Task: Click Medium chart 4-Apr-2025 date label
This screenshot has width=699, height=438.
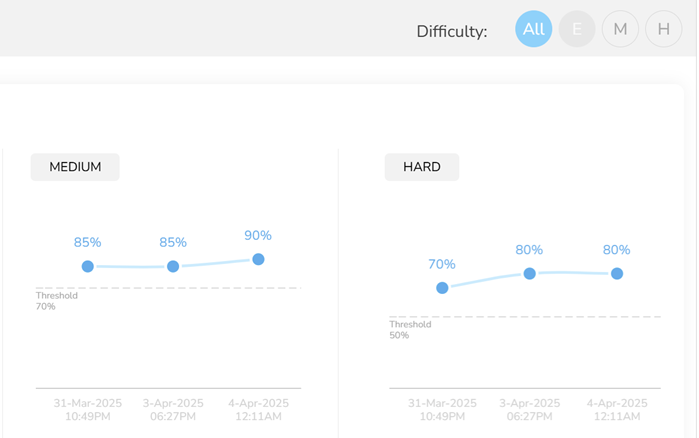Action: click(259, 409)
